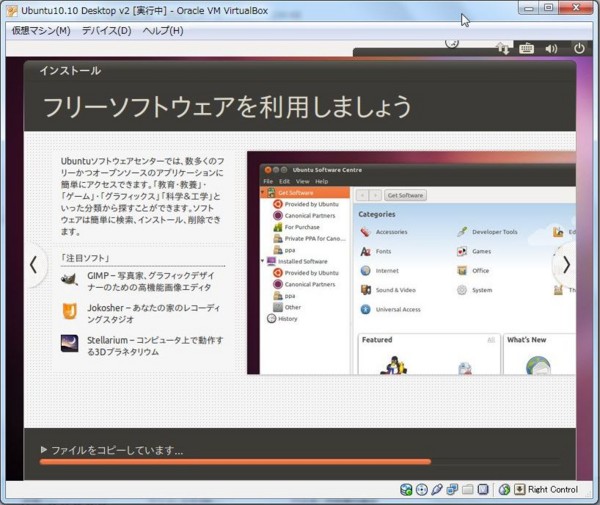The height and width of the screenshot is (505, 600).
Task: Click the Jokosher description text
Action: (153, 313)
